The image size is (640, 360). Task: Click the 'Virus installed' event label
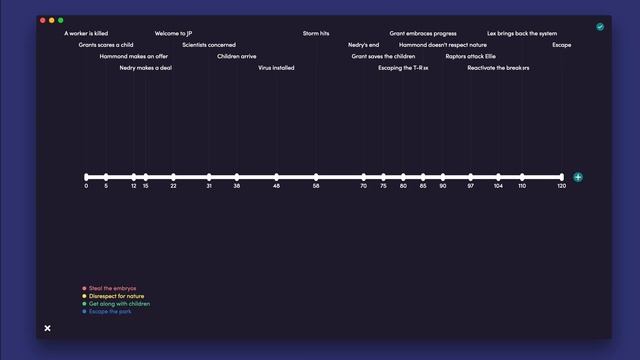pyautogui.click(x=276, y=68)
